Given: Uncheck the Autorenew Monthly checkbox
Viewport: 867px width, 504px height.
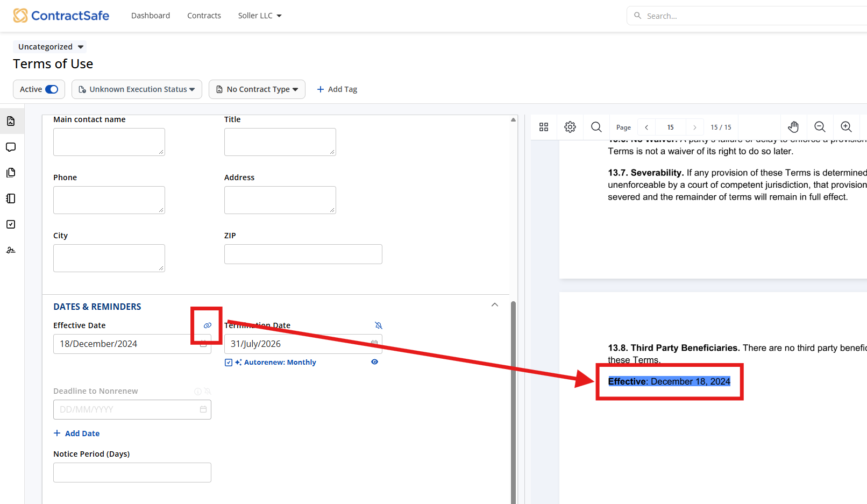Looking at the screenshot, I should point(229,363).
